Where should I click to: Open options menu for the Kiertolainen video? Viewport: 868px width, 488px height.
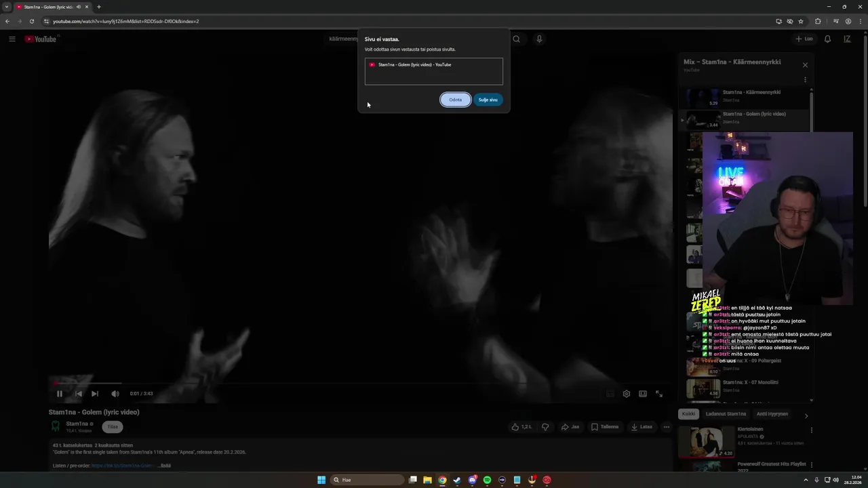811,430
